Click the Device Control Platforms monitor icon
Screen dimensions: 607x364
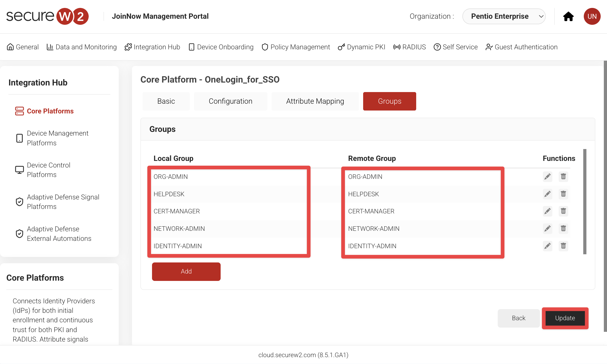click(19, 170)
